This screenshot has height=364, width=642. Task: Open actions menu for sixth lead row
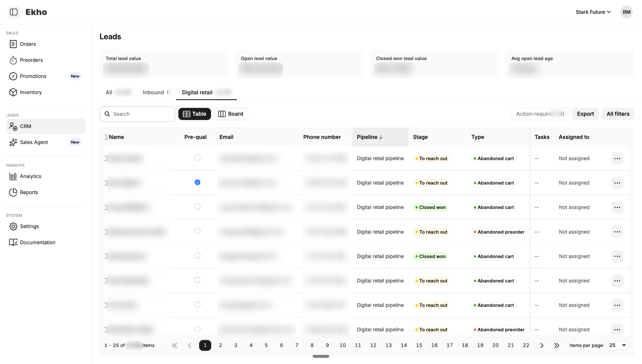pyautogui.click(x=617, y=281)
